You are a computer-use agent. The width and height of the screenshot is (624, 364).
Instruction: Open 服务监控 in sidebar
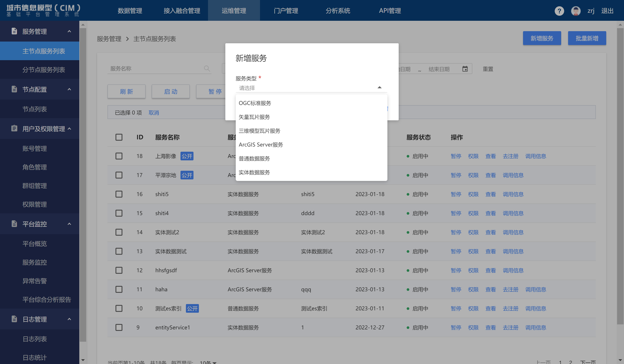click(40, 262)
